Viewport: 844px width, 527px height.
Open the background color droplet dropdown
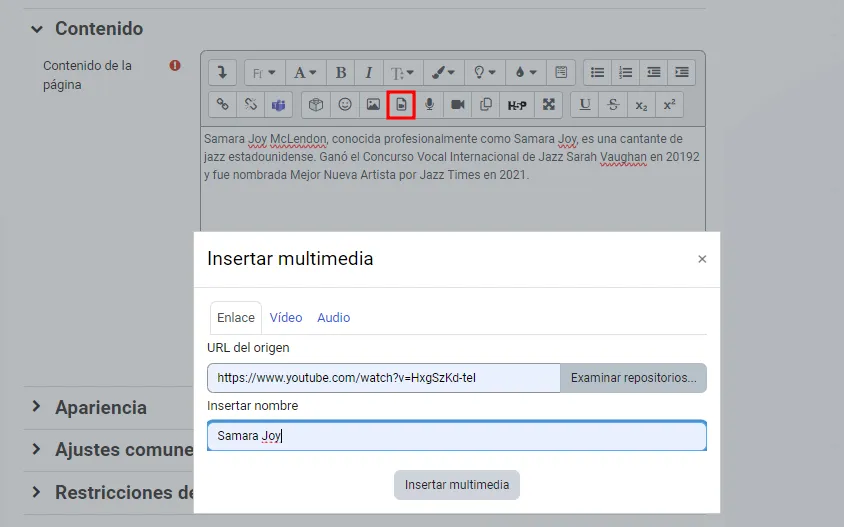525,72
